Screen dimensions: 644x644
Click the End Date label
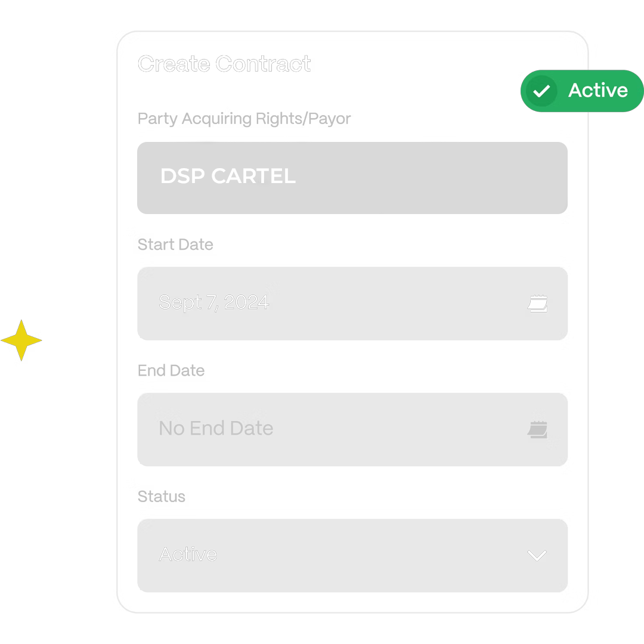click(172, 370)
